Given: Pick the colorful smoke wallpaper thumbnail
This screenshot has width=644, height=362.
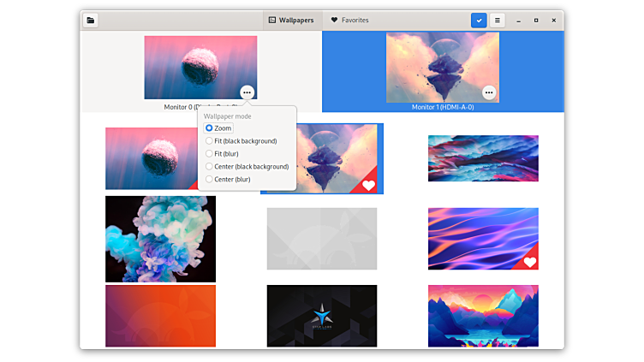Looking at the screenshot, I should click(160, 239).
